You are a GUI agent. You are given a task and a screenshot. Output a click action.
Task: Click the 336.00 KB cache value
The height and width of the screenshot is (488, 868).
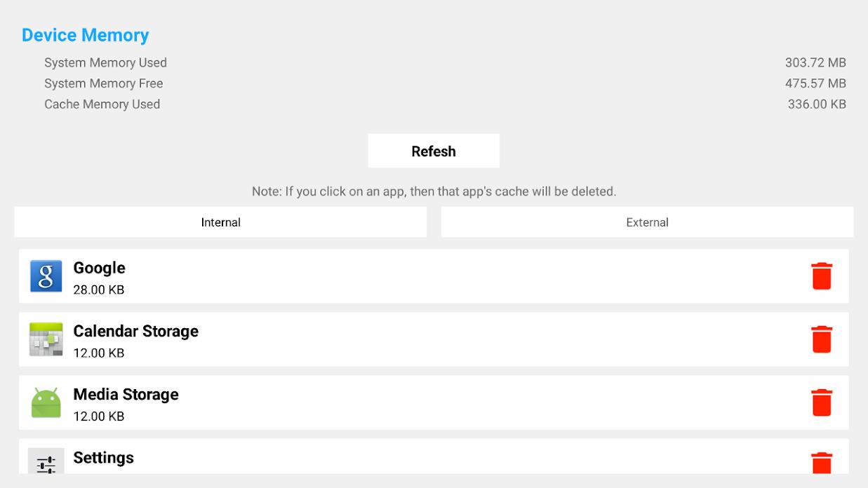pyautogui.click(x=817, y=104)
